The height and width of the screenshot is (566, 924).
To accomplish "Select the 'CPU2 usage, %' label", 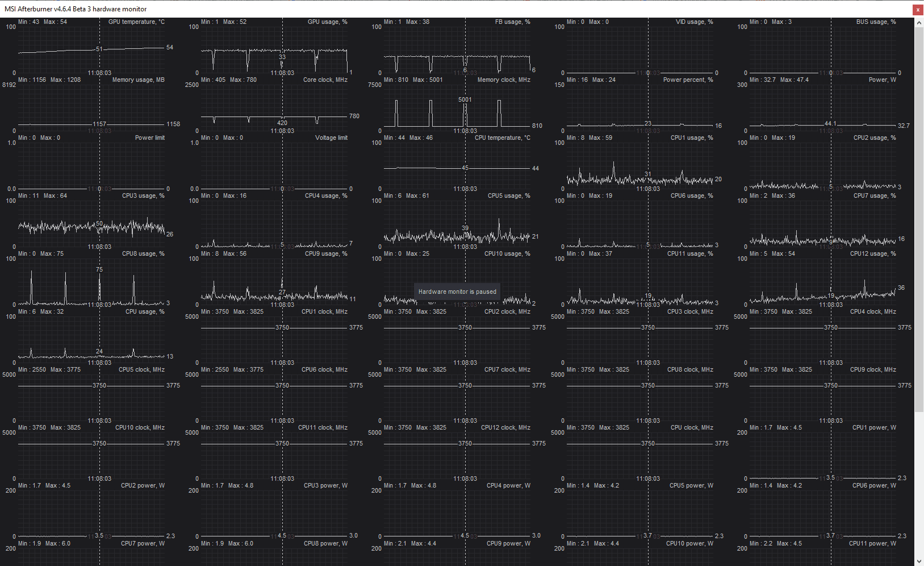I will [x=875, y=138].
